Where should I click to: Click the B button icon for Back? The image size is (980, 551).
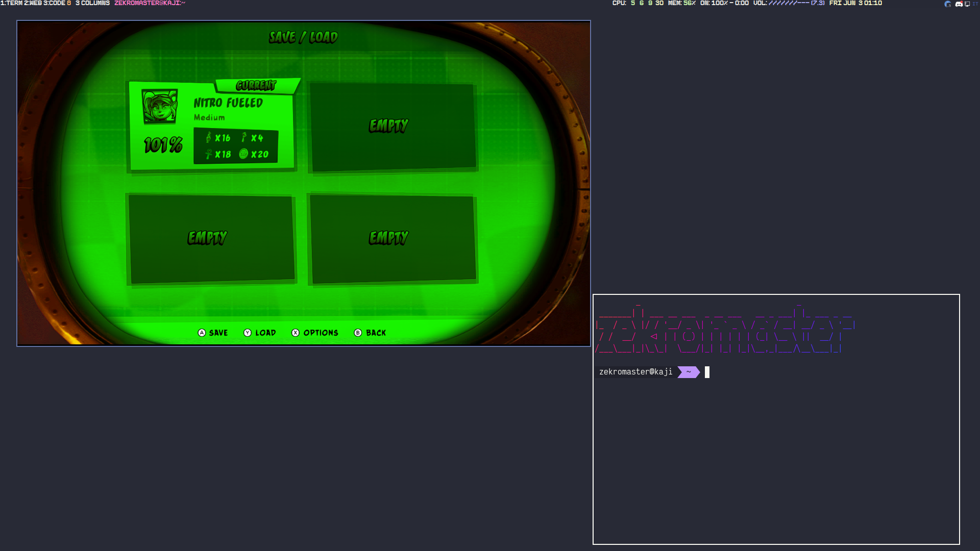coord(358,333)
